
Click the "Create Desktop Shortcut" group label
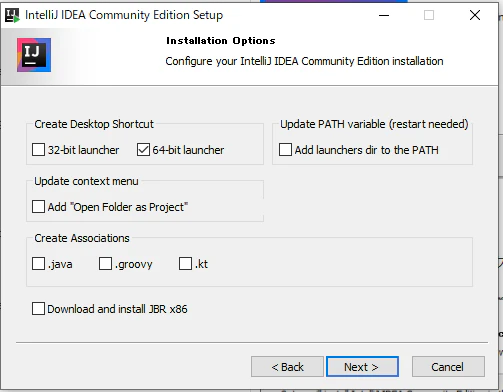[x=94, y=124]
